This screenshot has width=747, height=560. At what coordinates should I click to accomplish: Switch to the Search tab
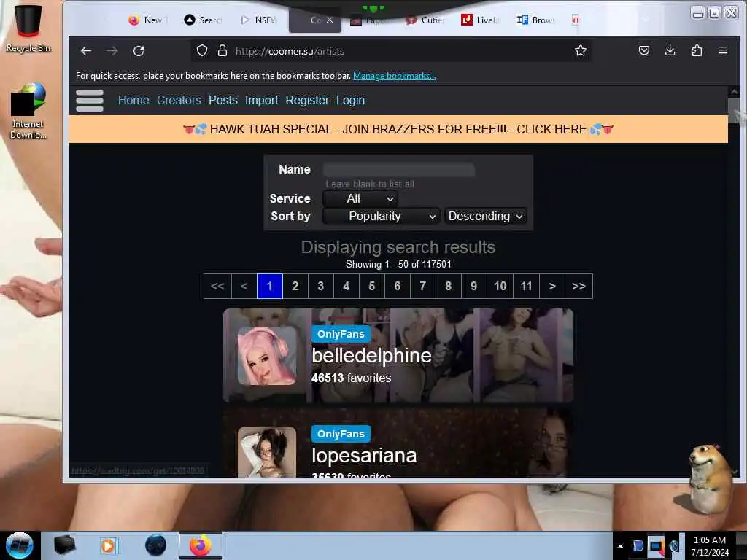coord(204,20)
